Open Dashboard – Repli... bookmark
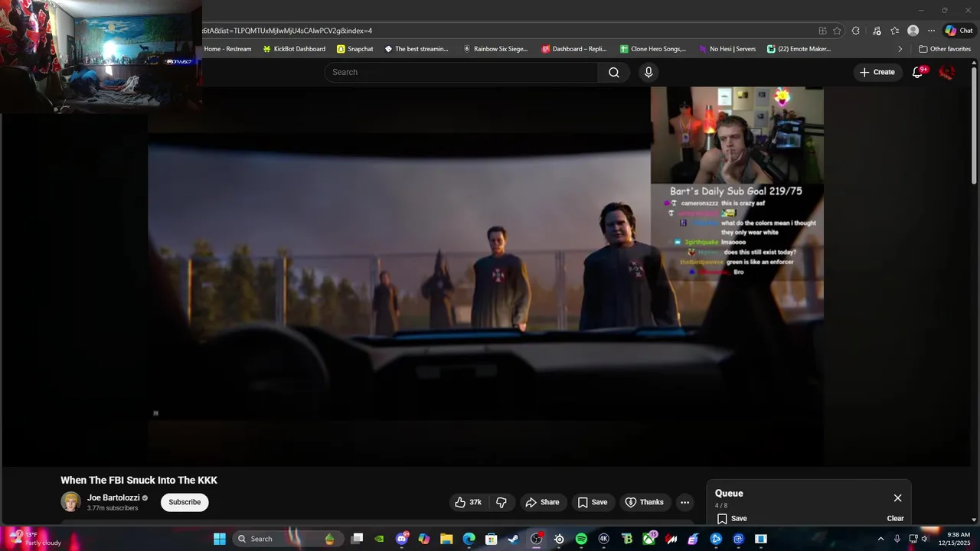980x551 pixels. (x=574, y=49)
